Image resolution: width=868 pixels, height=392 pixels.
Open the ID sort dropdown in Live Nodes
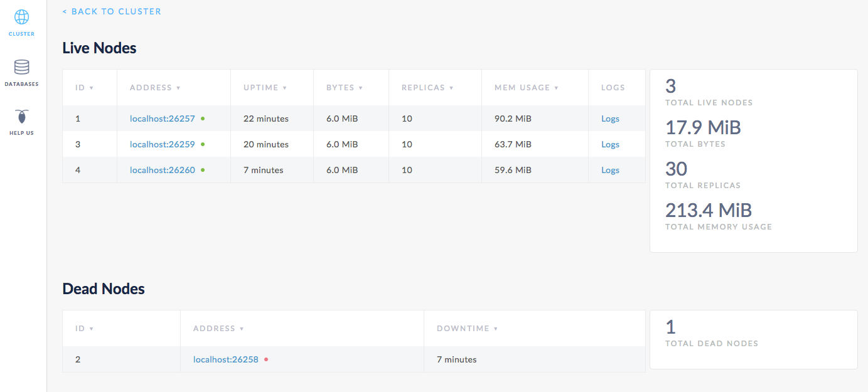pos(93,87)
